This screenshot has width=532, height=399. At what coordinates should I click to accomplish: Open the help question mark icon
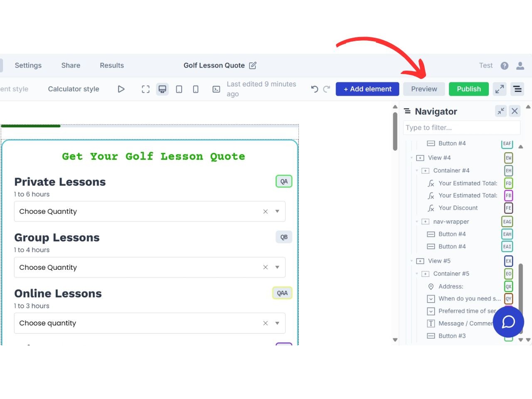[x=505, y=66]
